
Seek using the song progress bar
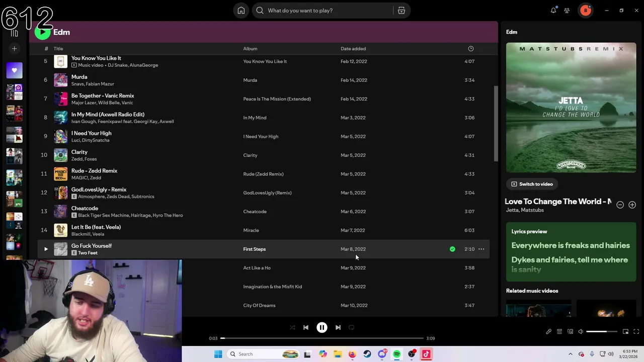pos(322,338)
